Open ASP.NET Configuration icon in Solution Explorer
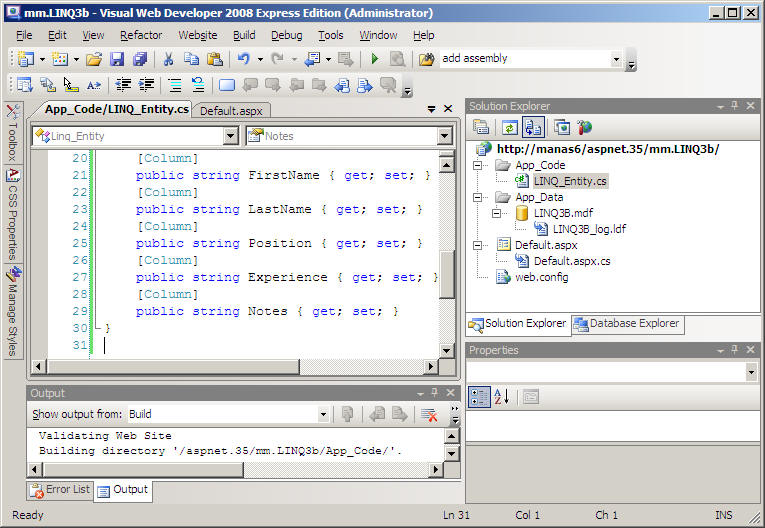 [584, 127]
